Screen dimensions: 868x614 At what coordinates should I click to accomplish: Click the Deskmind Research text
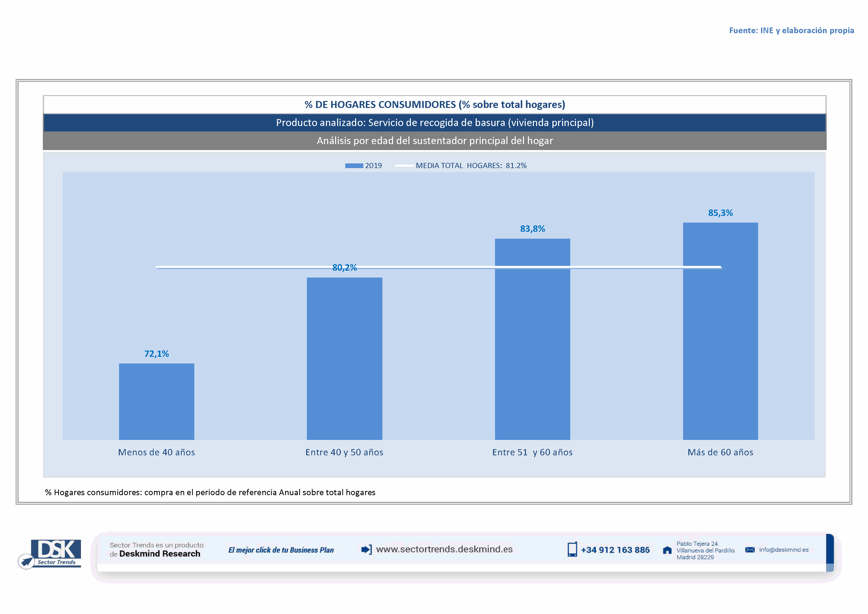[x=160, y=554]
